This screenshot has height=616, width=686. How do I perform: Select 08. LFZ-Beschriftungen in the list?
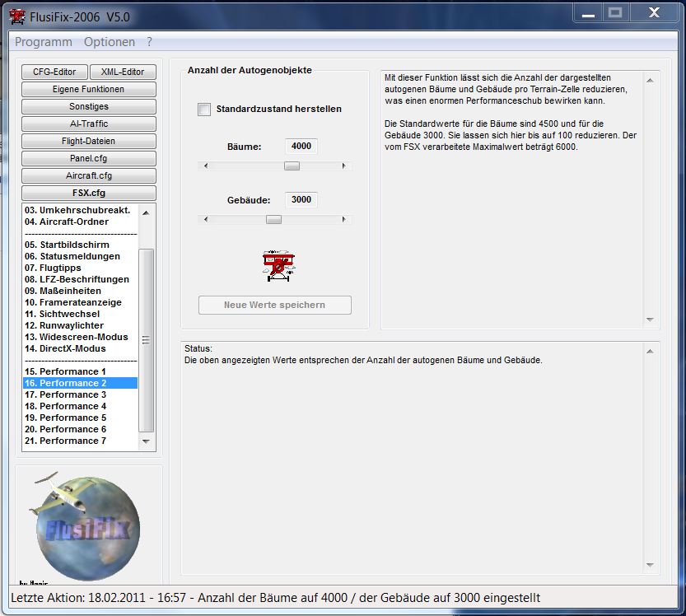(80, 279)
